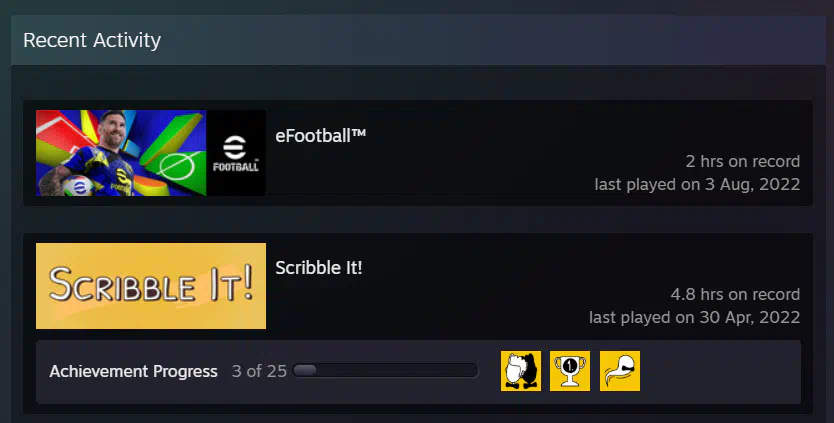
Task: Select the ghost with sunglasses achievement
Action: (620, 371)
